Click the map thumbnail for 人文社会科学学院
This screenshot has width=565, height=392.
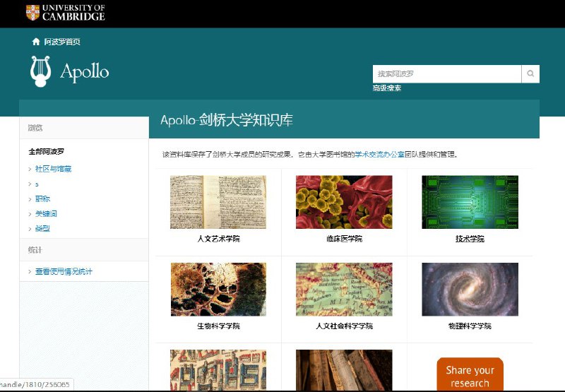pos(344,290)
